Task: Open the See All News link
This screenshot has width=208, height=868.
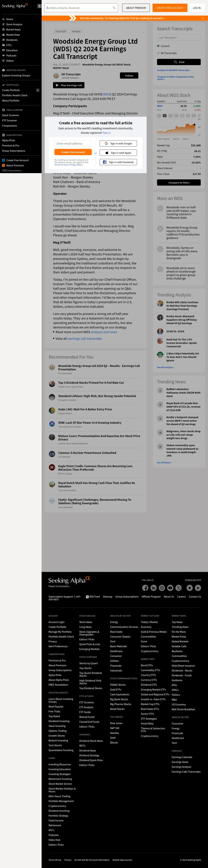Action: [164, 463]
